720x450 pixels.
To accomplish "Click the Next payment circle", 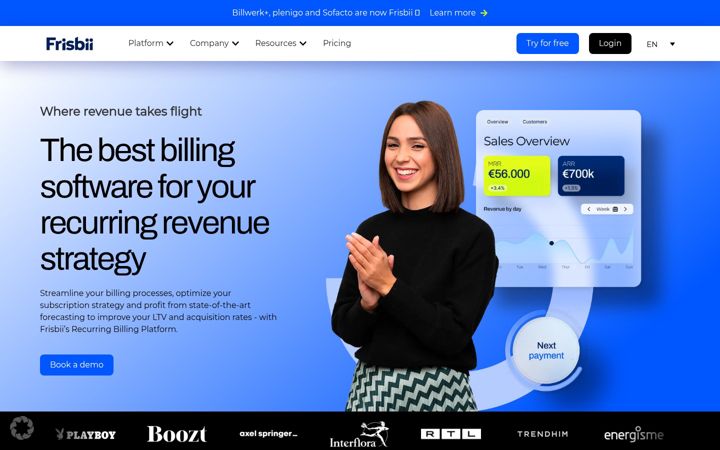I will point(546,350).
